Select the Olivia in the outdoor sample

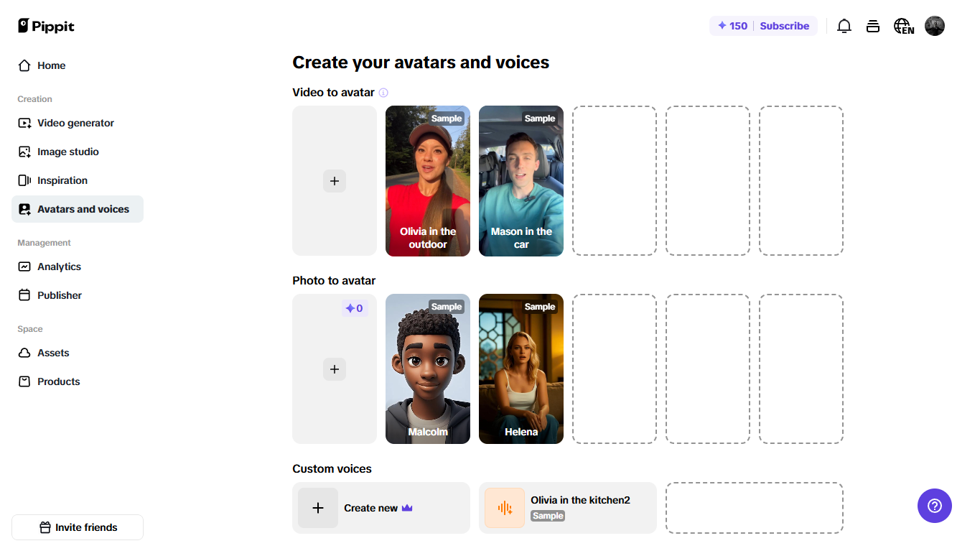pyautogui.click(x=428, y=181)
